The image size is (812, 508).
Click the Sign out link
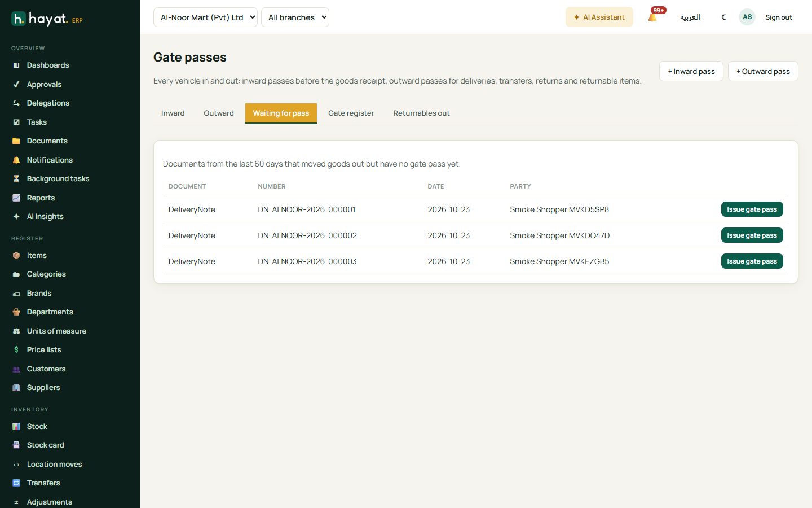(779, 17)
